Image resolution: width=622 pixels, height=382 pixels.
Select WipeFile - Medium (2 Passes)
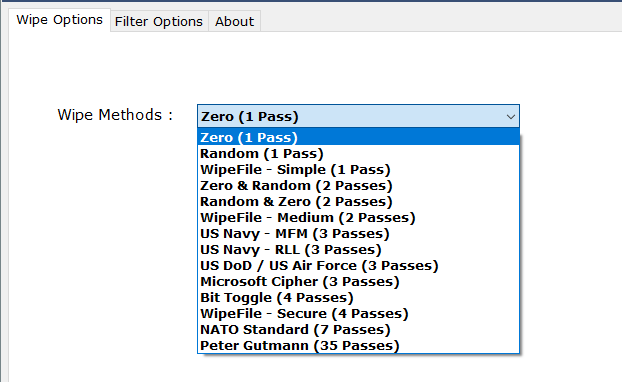click(358, 217)
